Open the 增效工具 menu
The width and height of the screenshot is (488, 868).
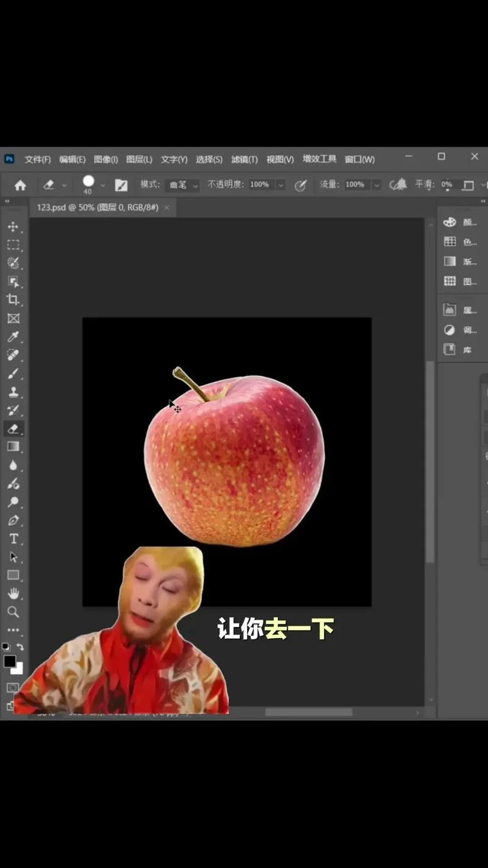320,159
